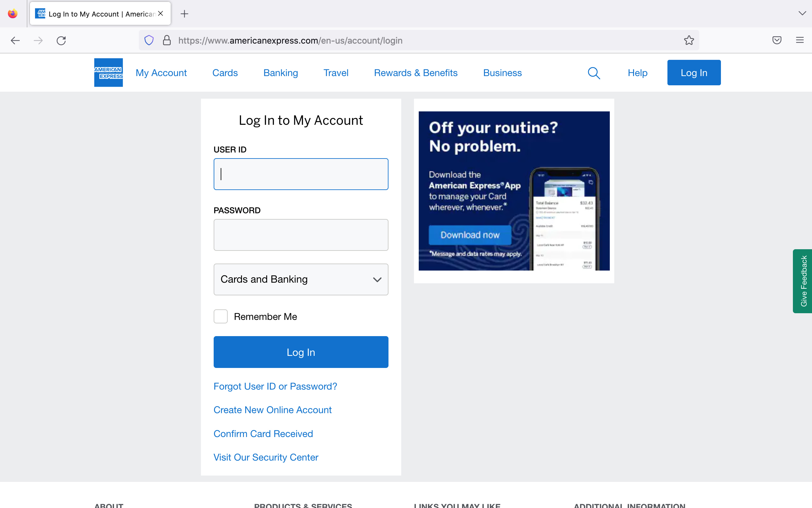Go back to the previous page

(x=16, y=41)
